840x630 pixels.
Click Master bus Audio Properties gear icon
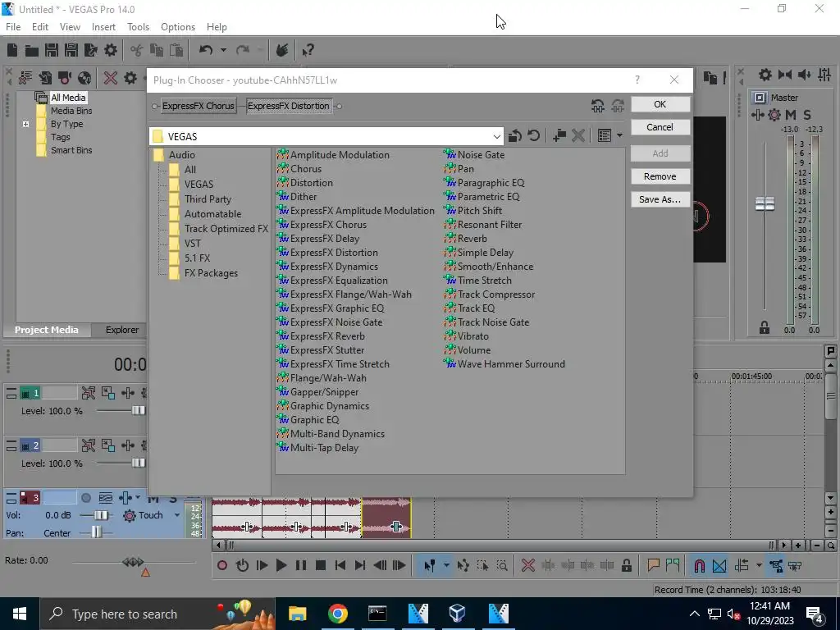(x=765, y=75)
